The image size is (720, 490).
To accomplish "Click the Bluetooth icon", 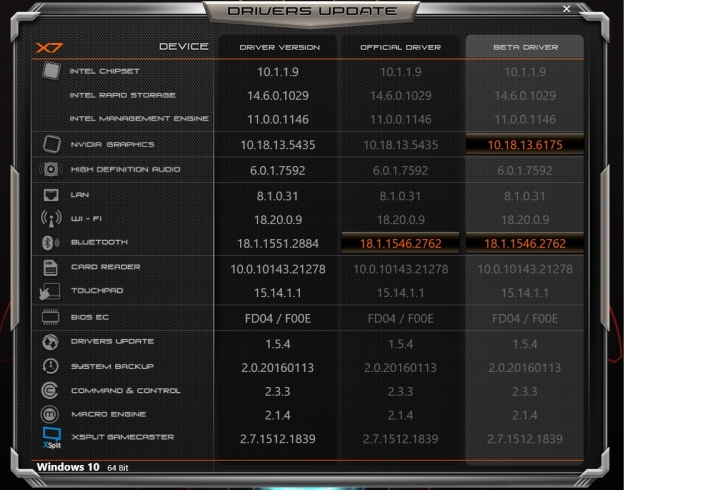I will 50,242.
